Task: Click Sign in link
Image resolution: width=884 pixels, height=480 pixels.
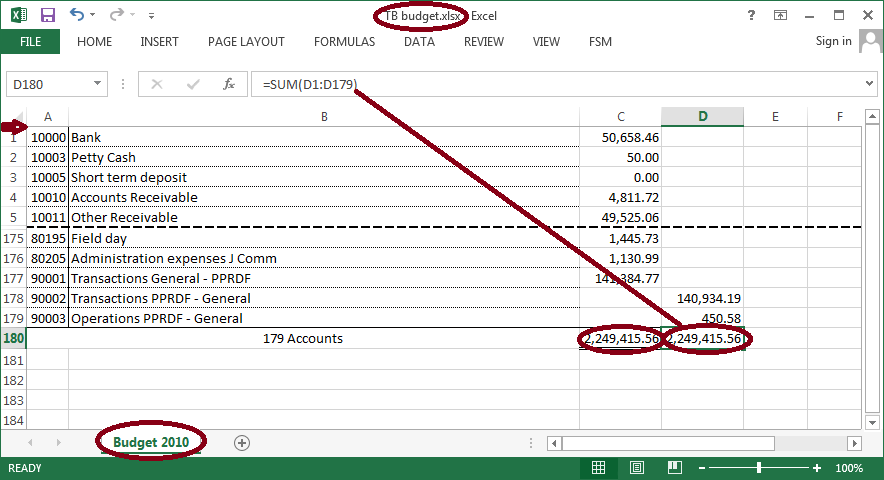Action: point(833,41)
